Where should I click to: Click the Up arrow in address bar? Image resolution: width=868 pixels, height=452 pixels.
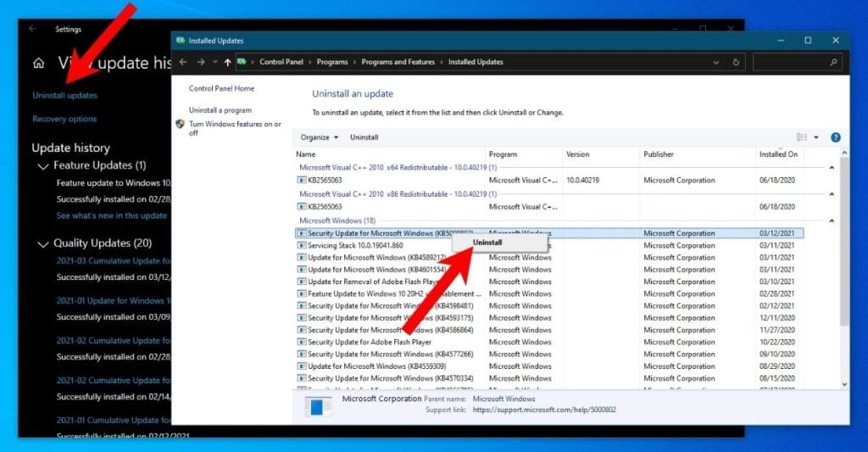227,62
